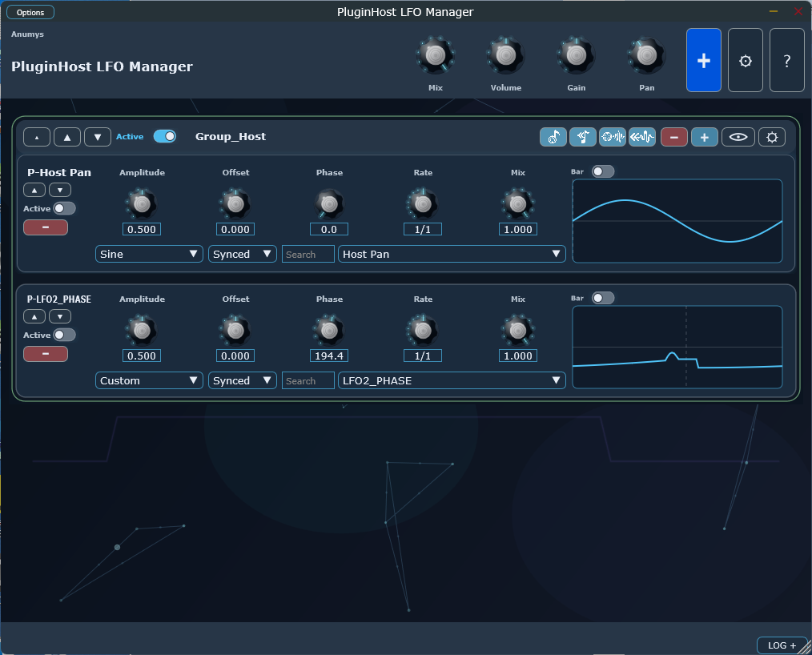The height and width of the screenshot is (655, 812).
Task: Click Phase value field showing 0.0
Action: tap(329, 229)
